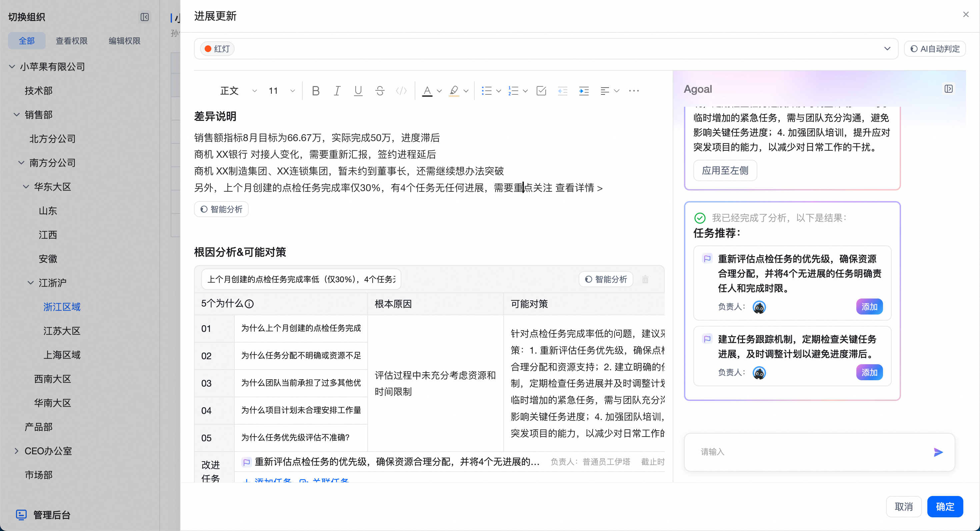Open the 查看详情 > link
Screen dimensions: 980x531
click(579, 188)
